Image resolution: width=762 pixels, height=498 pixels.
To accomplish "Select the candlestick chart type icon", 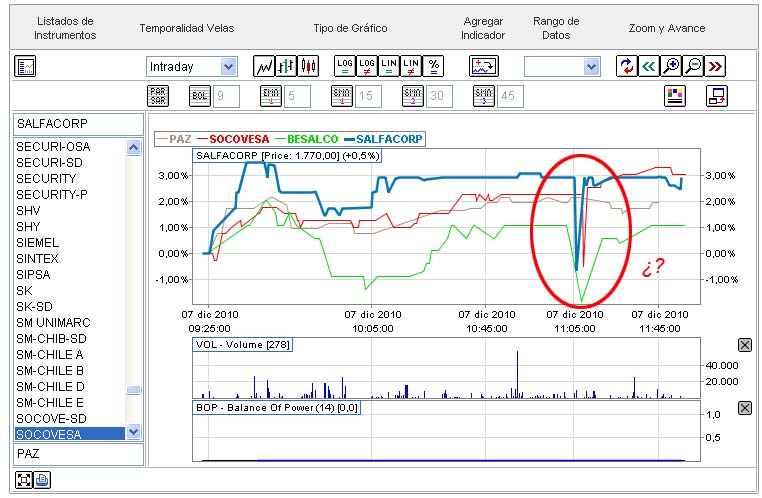I will pyautogui.click(x=308, y=66).
